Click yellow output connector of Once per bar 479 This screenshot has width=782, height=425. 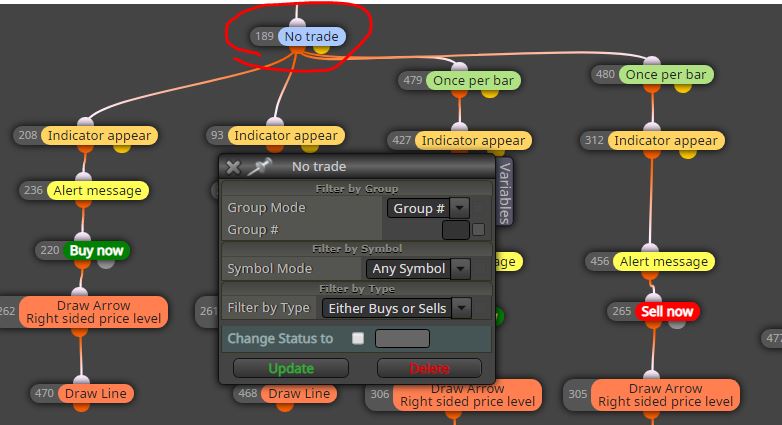pos(490,92)
